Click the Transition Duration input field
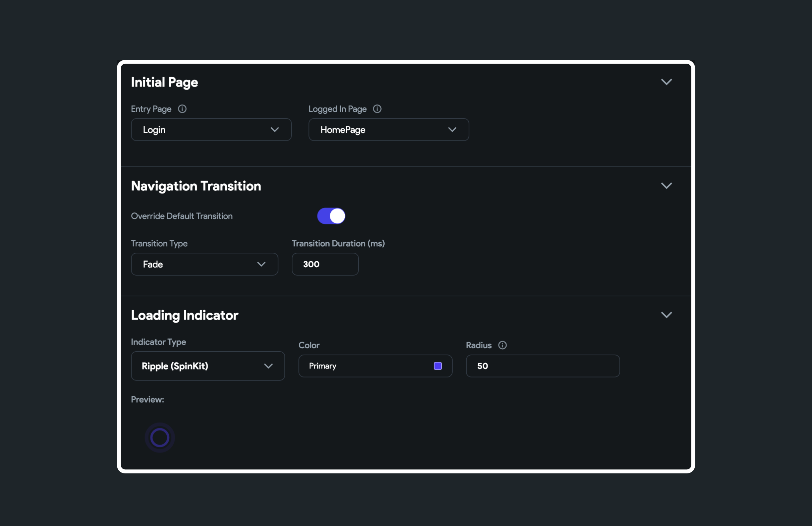812x526 pixels. pos(325,264)
